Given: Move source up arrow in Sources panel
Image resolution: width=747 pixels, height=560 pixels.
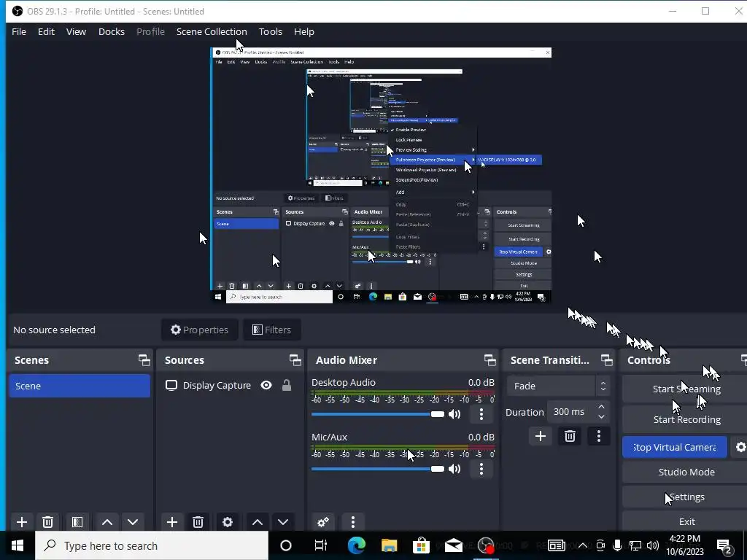Looking at the screenshot, I should [258, 522].
